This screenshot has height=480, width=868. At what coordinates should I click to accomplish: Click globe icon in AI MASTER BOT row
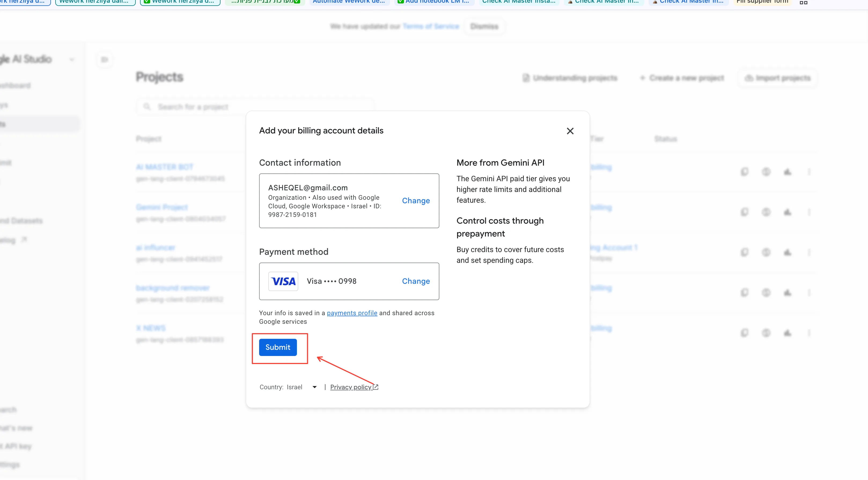[x=766, y=172]
